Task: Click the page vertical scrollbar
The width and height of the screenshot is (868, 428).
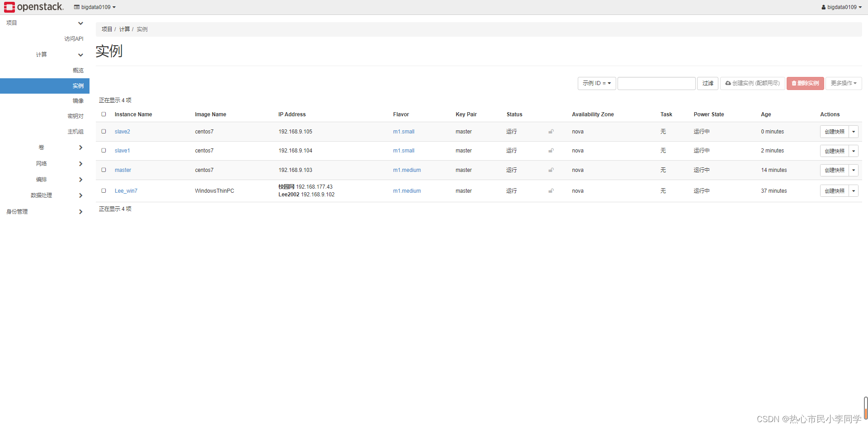Action: [x=865, y=408]
